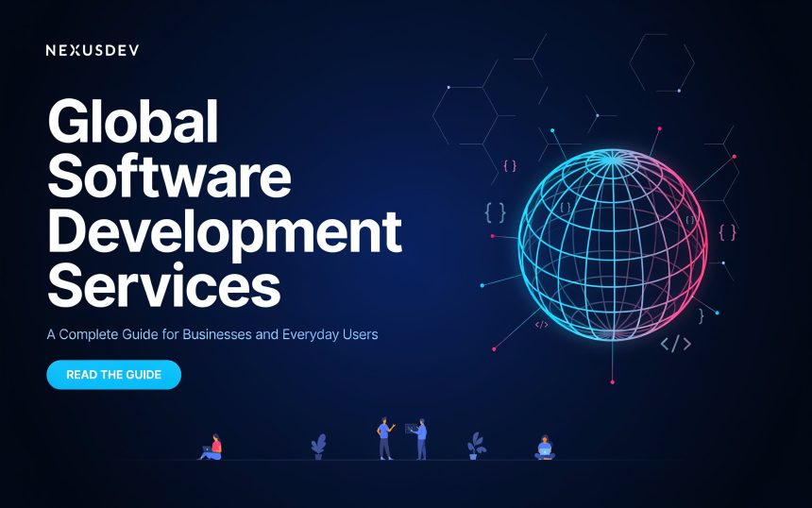Click the READ THE GUIDE button
The width and height of the screenshot is (812, 508).
tap(114, 375)
